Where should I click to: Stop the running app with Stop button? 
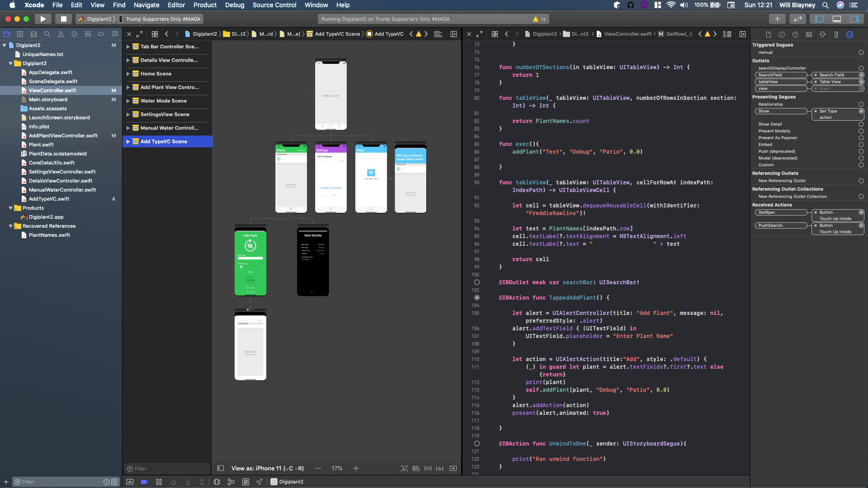pos(64,19)
